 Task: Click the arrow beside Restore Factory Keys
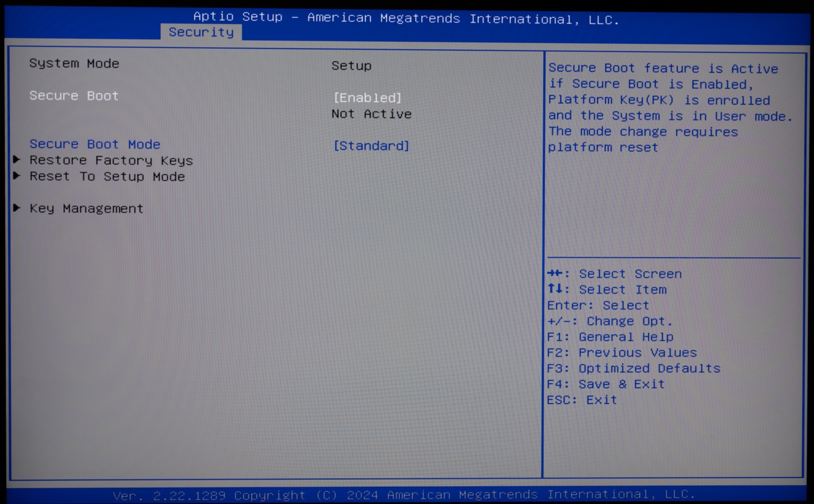click(x=17, y=160)
